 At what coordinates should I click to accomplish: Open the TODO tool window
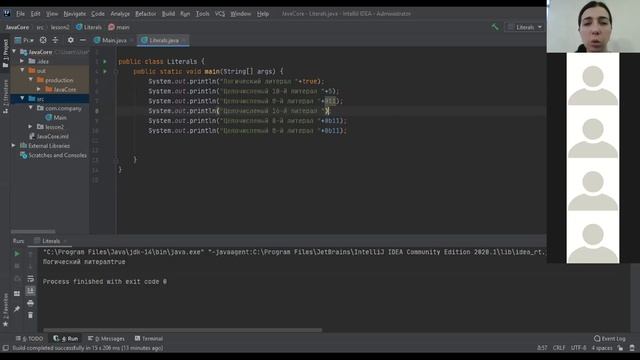pos(29,339)
